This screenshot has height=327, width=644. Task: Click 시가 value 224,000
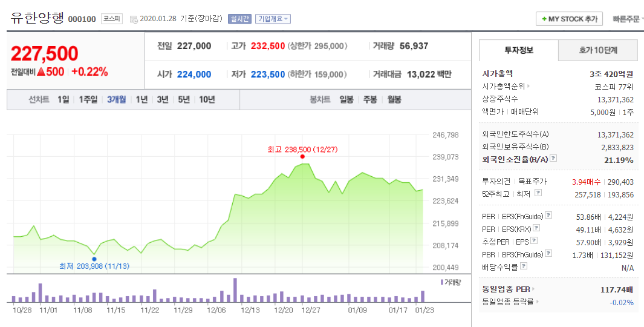[194, 74]
